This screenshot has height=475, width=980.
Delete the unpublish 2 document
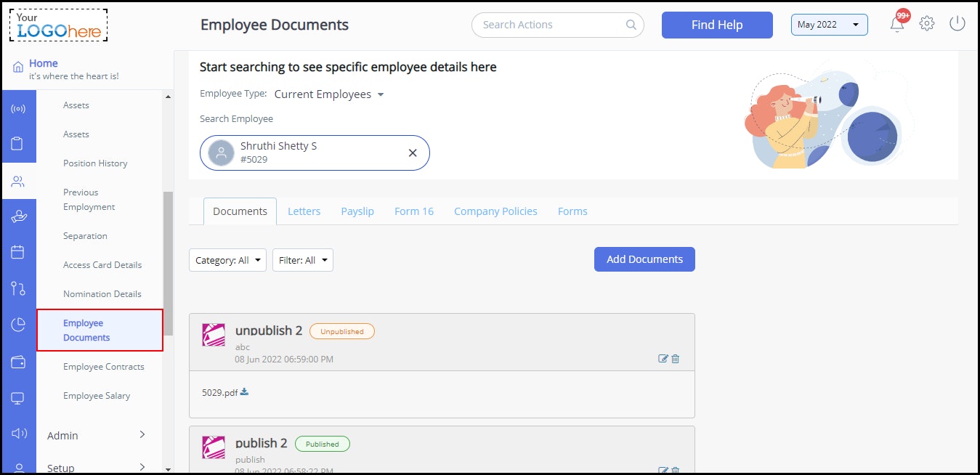tap(675, 358)
